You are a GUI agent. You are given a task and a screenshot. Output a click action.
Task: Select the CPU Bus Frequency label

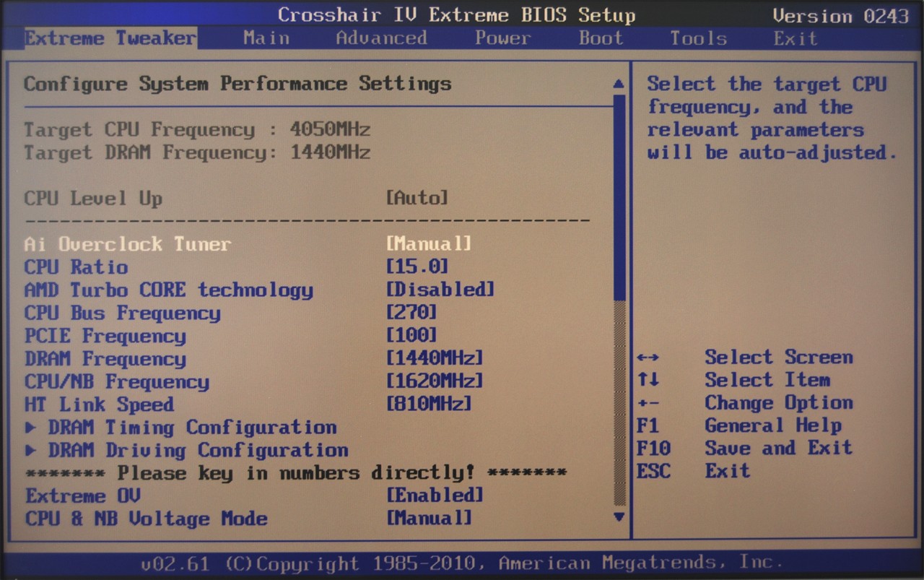tap(122, 313)
